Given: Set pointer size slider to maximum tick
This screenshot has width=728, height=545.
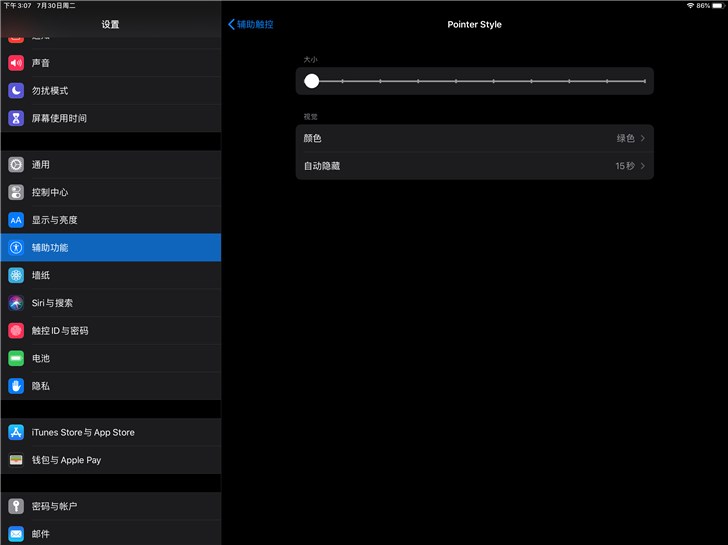Looking at the screenshot, I should coord(644,81).
